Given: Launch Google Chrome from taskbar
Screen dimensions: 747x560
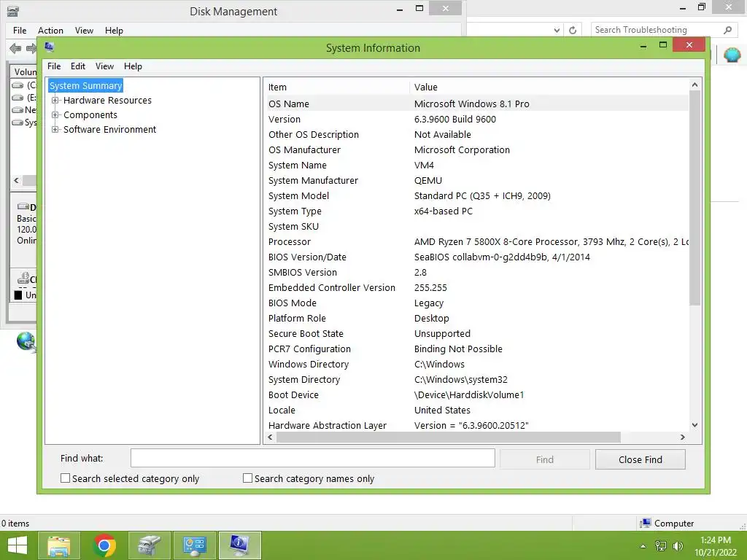Looking at the screenshot, I should [104, 545].
